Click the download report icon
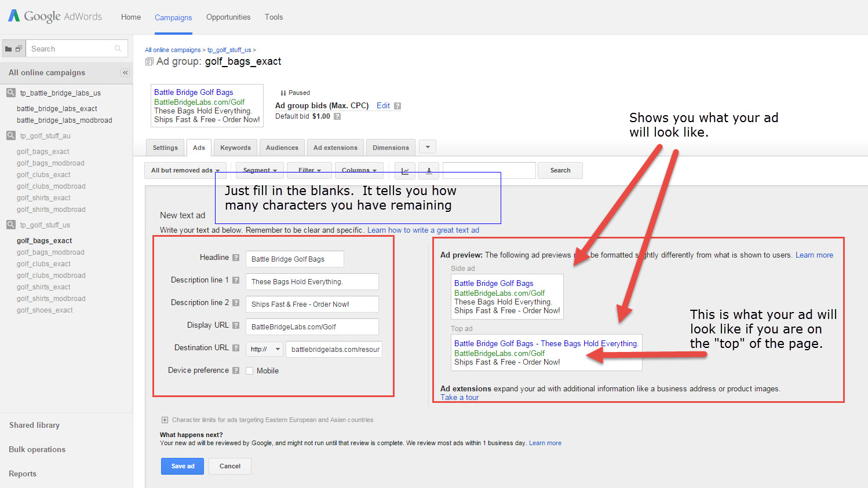This screenshot has height=488, width=868. (429, 170)
